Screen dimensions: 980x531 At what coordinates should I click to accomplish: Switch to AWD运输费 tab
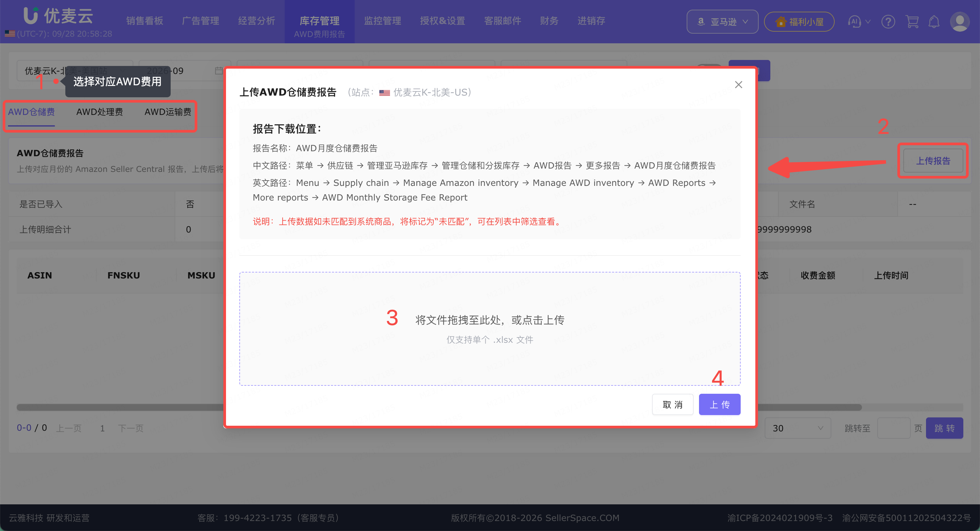(168, 112)
